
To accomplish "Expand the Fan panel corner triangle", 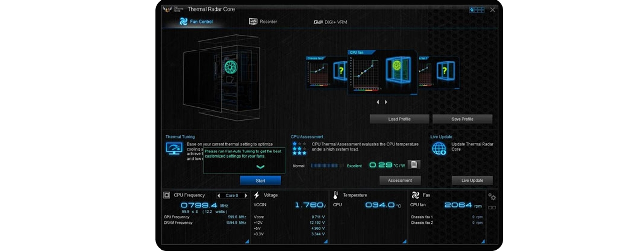I will tap(483, 241).
